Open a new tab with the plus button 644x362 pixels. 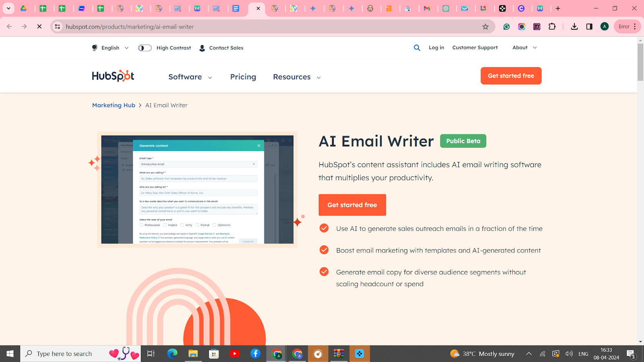click(558, 8)
